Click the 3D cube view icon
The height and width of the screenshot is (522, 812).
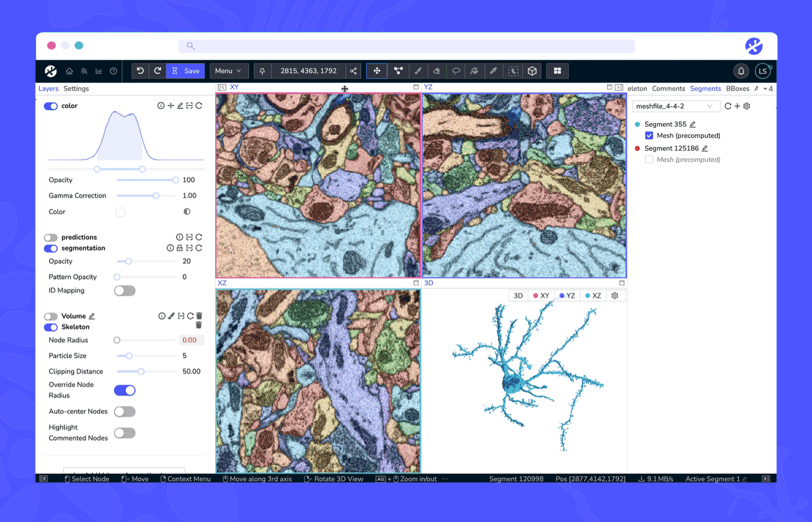(532, 71)
